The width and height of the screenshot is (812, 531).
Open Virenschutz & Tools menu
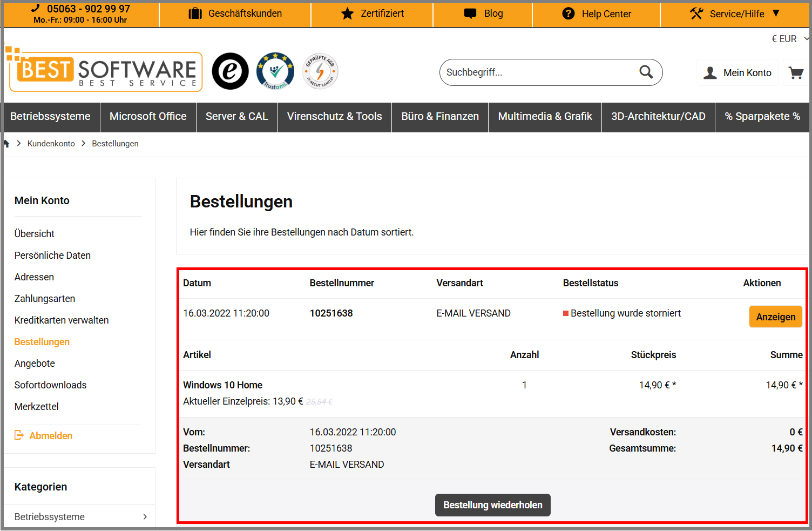335,117
